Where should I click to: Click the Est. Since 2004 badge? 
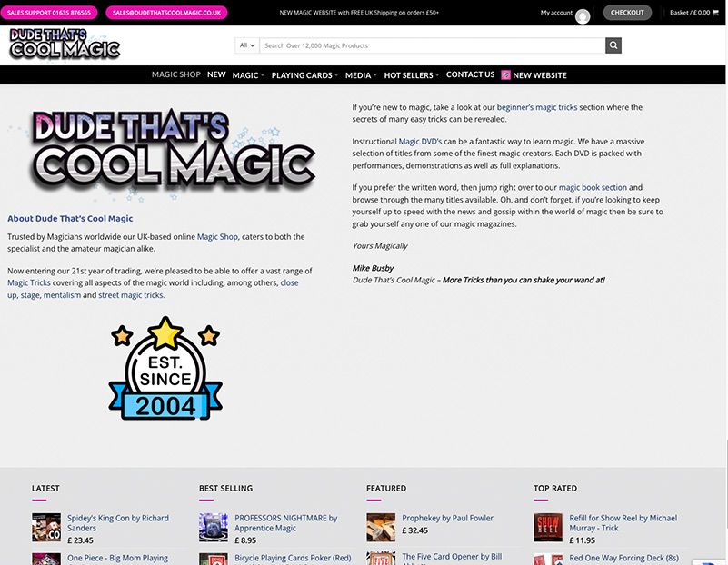tap(165, 368)
